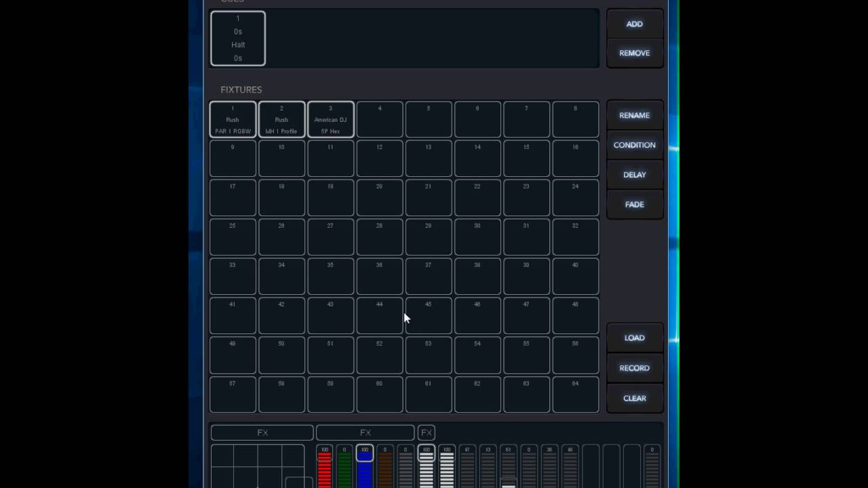Adjust the green channel fader
Screen dimensions: 868x488
pyautogui.click(x=344, y=467)
